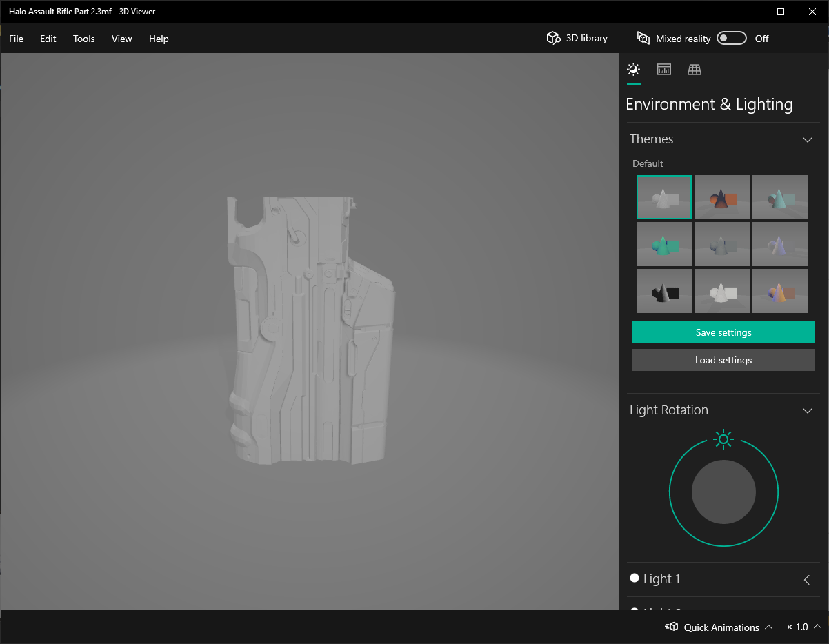Image resolution: width=829 pixels, height=644 pixels.
Task: Select the black shapes theme thumbnail
Action: [x=664, y=291]
